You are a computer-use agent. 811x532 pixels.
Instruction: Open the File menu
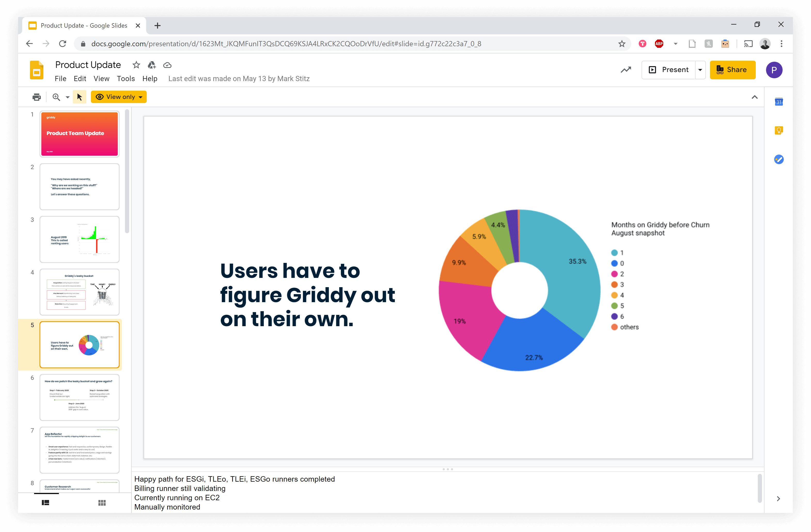(x=60, y=79)
